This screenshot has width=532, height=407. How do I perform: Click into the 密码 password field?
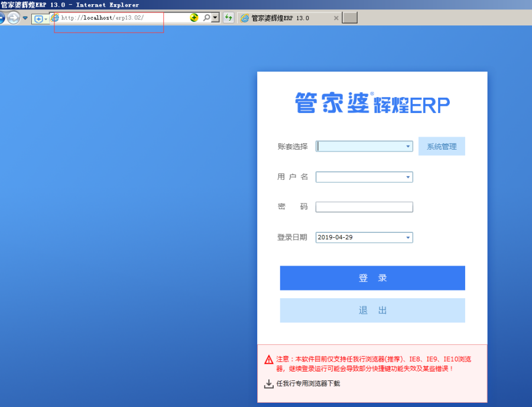[364, 207]
